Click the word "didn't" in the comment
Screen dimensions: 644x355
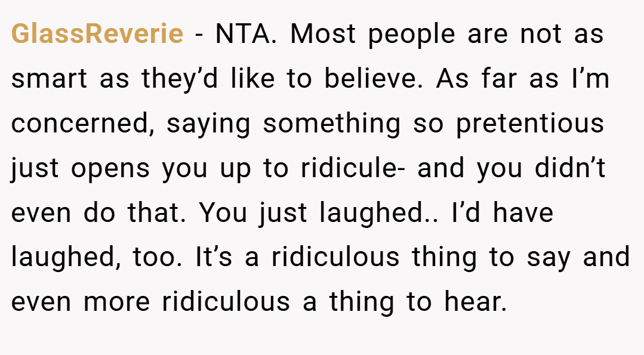pyautogui.click(x=570, y=168)
